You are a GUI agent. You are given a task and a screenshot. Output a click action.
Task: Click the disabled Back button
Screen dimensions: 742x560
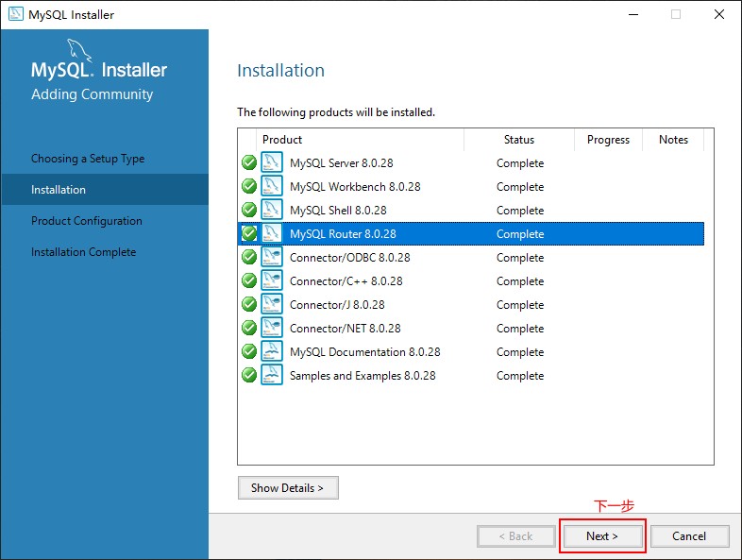coord(515,535)
